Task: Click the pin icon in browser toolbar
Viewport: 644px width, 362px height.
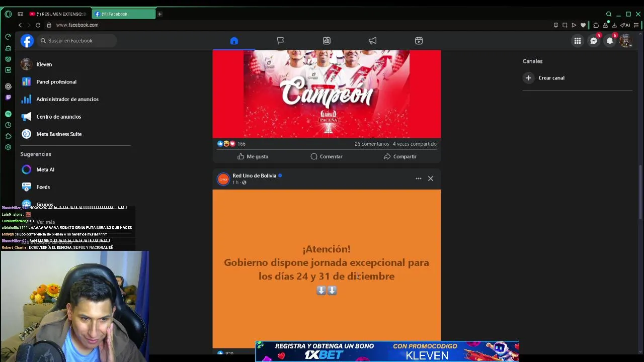Action: pos(555,25)
